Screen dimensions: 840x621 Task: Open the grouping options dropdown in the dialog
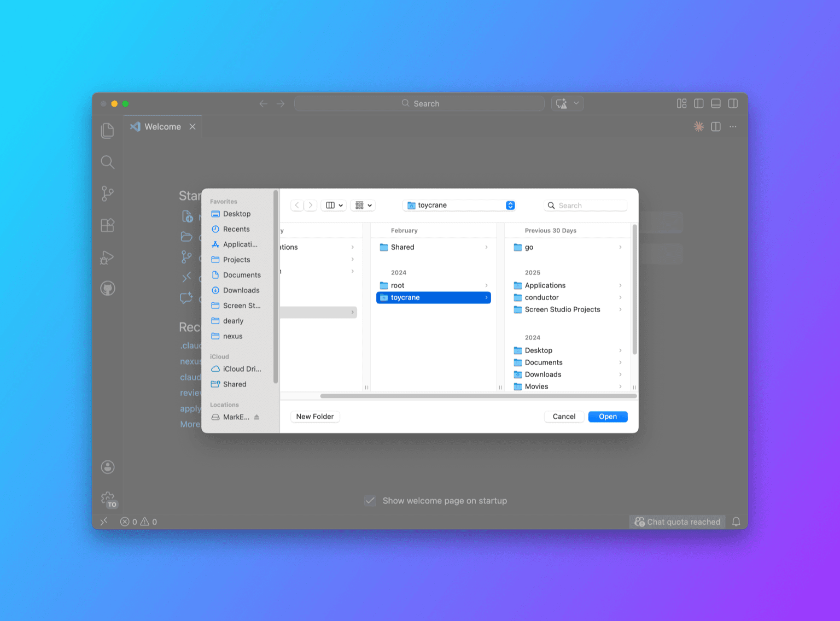363,205
